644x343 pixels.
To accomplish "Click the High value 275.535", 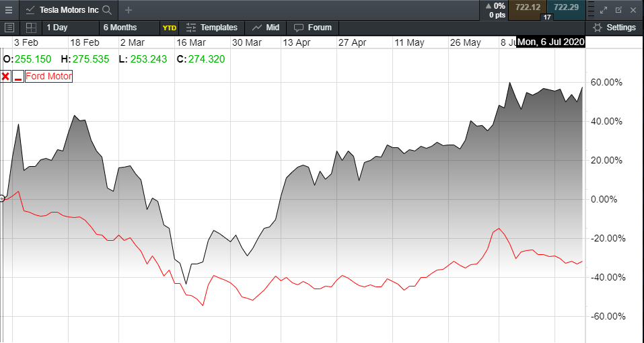I will (91, 59).
